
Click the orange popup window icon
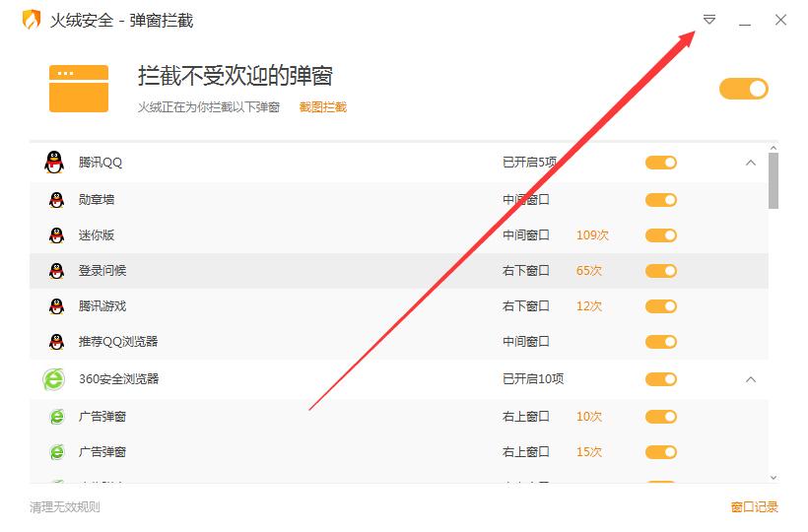click(x=78, y=88)
